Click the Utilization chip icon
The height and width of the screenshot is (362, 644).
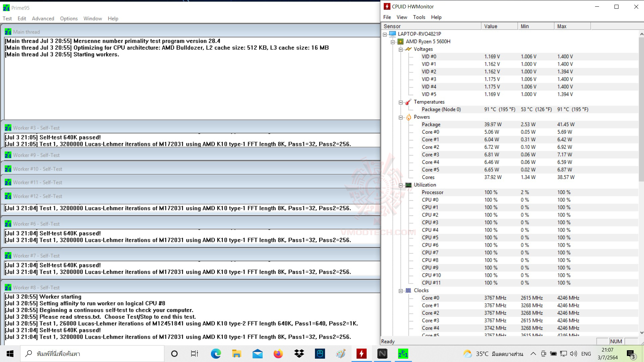(408, 185)
